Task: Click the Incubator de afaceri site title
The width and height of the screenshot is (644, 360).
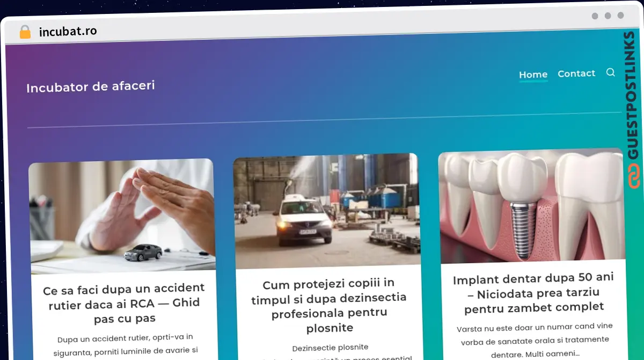Action: click(x=91, y=86)
